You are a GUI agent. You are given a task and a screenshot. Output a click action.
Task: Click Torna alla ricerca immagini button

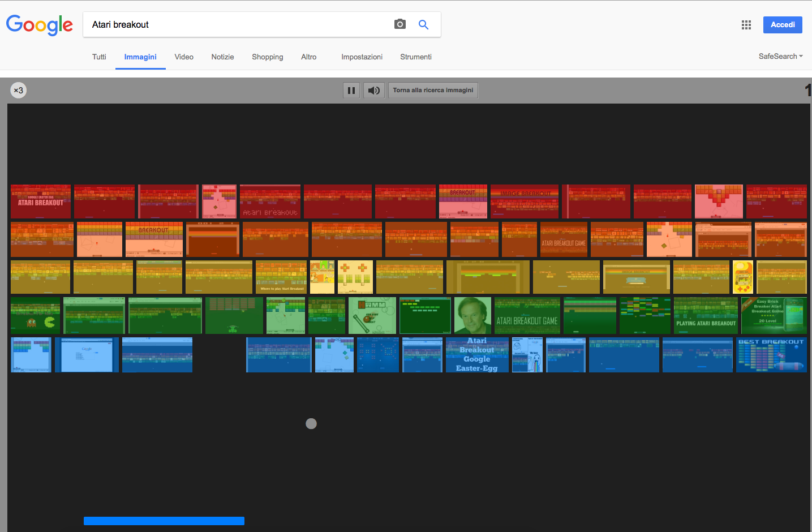tap(433, 91)
